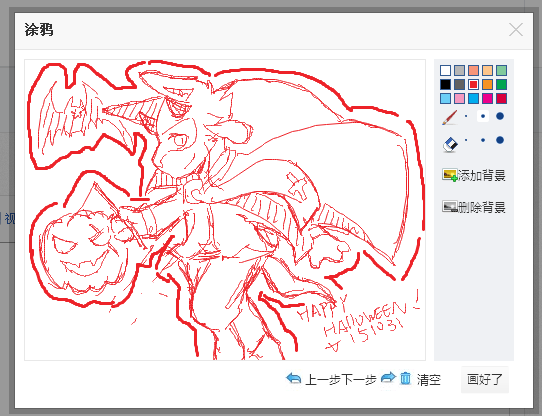The width and height of the screenshot is (542, 416).
Task: Click the drawing canvas
Action: coord(225,210)
